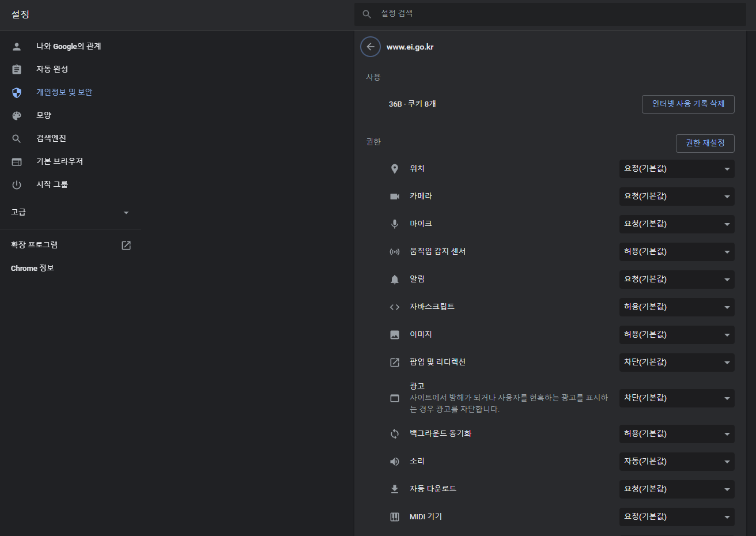Click the clipboard icon for 자동 완성
Image resolution: width=756 pixels, height=536 pixels.
17,69
